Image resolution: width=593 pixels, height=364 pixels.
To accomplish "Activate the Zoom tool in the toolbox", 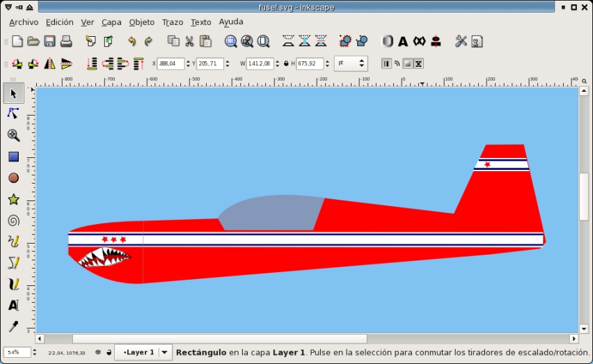I will click(x=13, y=135).
